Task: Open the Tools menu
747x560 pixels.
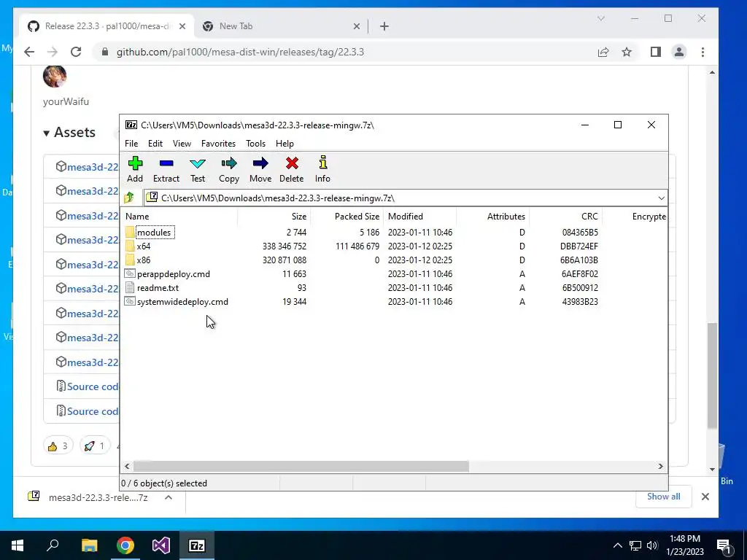Action: (x=255, y=144)
